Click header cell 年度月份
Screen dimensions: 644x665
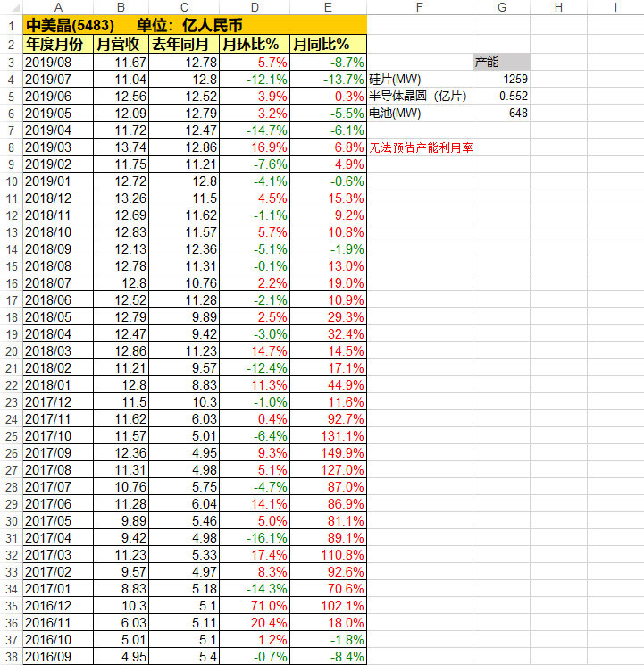coord(58,44)
